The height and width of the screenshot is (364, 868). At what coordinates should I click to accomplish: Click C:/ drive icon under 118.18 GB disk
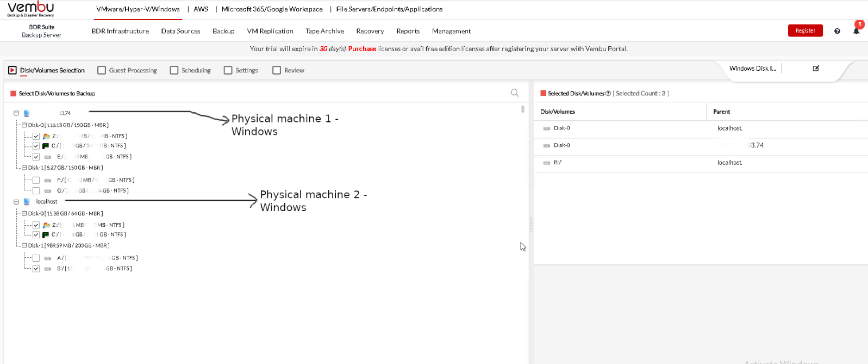tap(46, 146)
